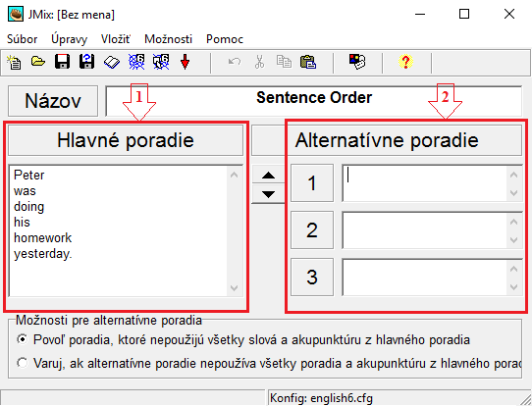This screenshot has height=406, width=532.
Task: Open the Súbor menu
Action: pyautogui.click(x=22, y=39)
